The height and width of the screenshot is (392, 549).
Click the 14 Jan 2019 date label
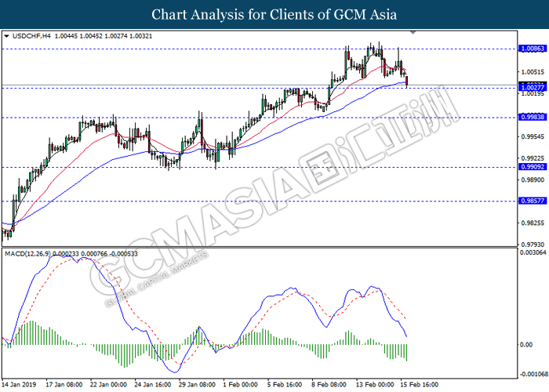point(19,384)
